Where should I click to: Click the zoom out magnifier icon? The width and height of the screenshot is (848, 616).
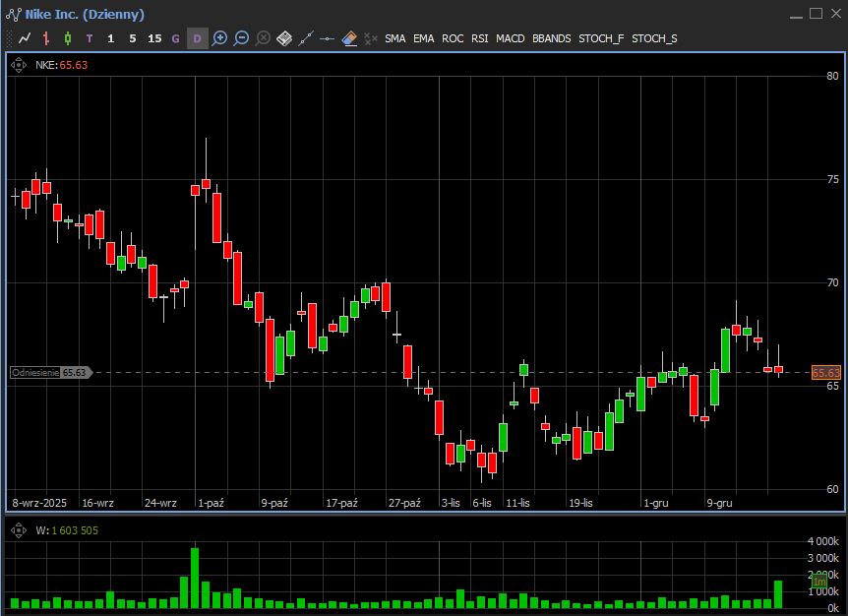point(241,38)
